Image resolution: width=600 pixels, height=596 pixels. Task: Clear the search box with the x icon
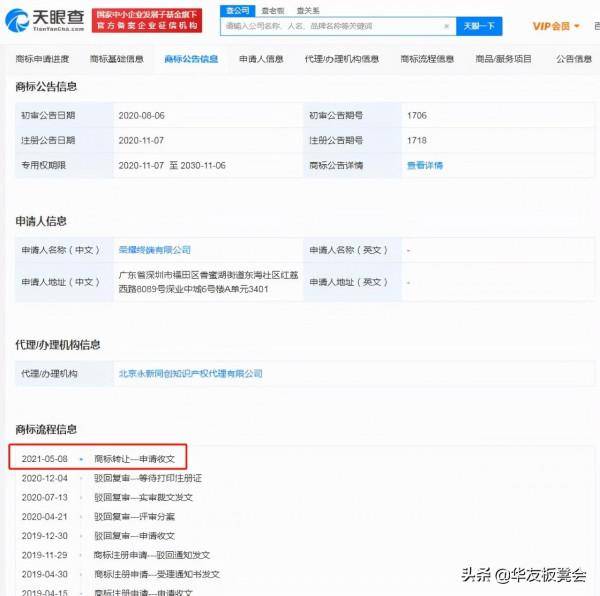(x=446, y=26)
